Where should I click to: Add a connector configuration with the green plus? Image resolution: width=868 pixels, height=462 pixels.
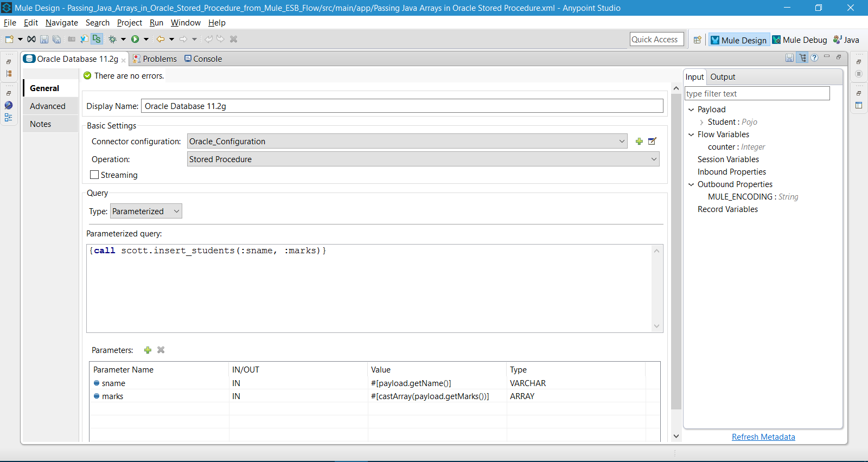(639, 142)
